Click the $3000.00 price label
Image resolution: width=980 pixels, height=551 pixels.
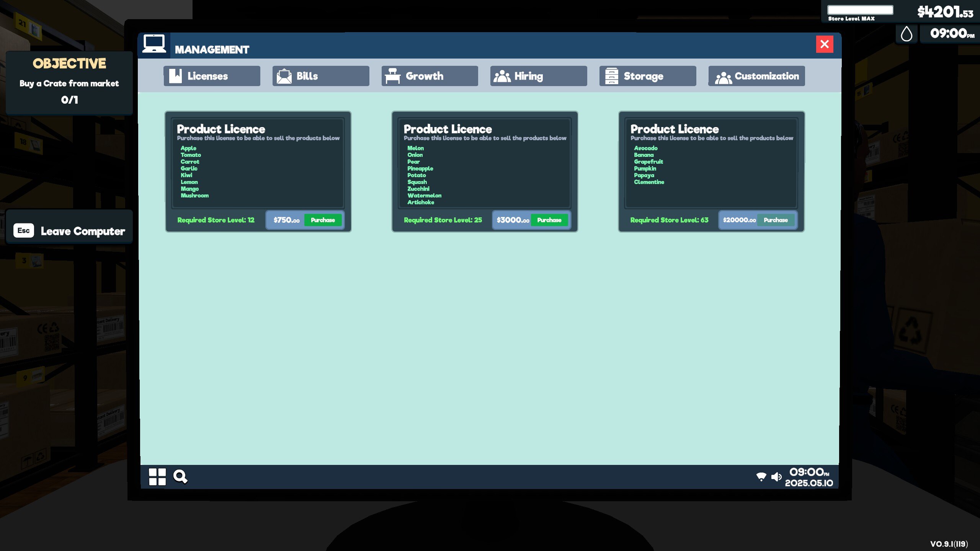(x=513, y=220)
